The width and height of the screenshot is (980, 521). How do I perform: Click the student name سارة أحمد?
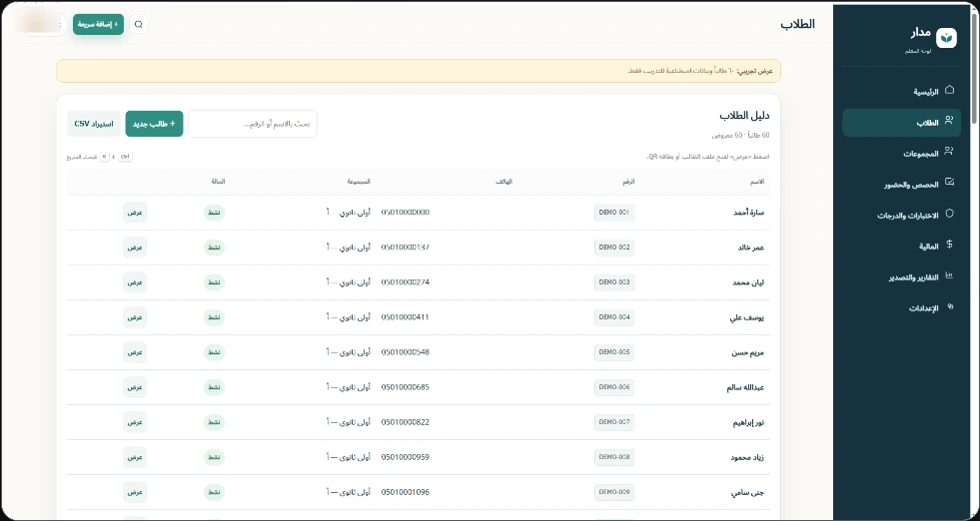coord(749,213)
